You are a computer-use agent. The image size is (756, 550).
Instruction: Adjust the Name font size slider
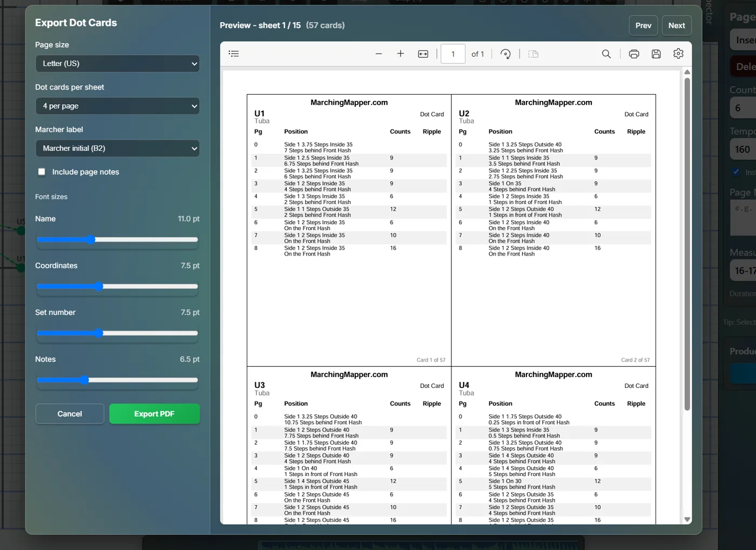pos(117,239)
